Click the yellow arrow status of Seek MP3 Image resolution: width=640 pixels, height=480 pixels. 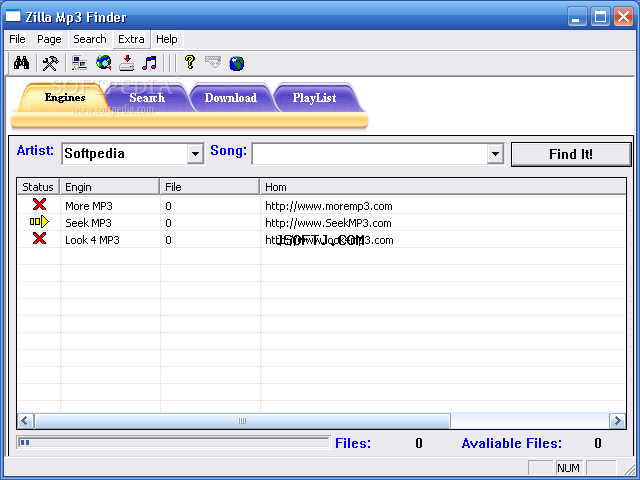coord(39,222)
